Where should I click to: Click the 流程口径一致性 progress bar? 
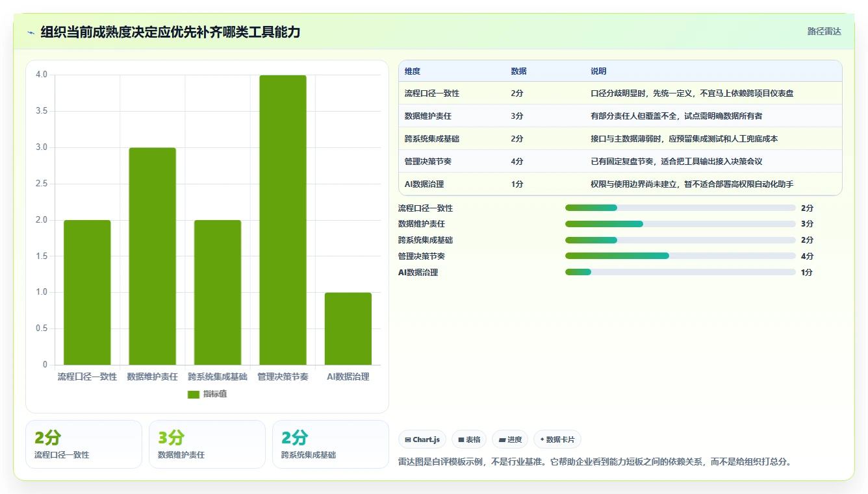(x=680, y=208)
